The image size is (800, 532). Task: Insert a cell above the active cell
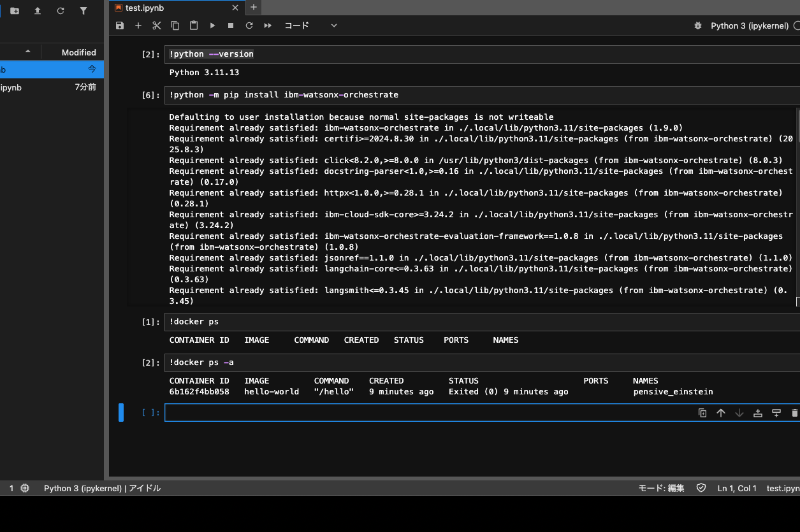(758, 413)
